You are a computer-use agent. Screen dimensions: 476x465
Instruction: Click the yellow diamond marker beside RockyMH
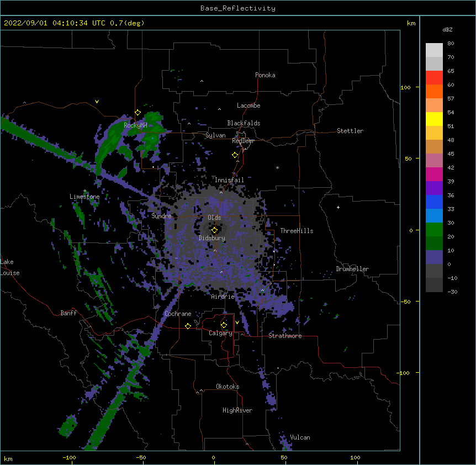(137, 113)
